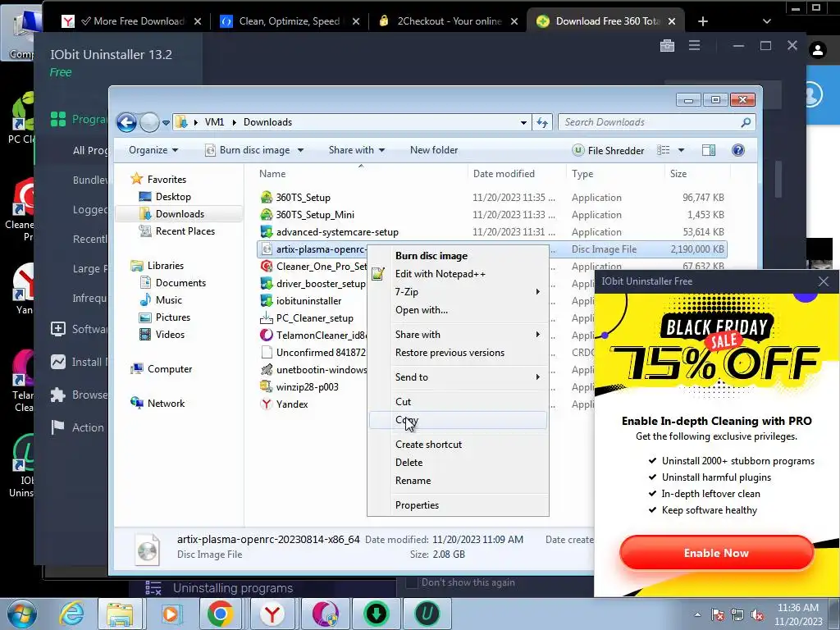Select the 360TS_Setup_Mini file icon
This screenshot has width=840, height=630.
(x=267, y=214)
